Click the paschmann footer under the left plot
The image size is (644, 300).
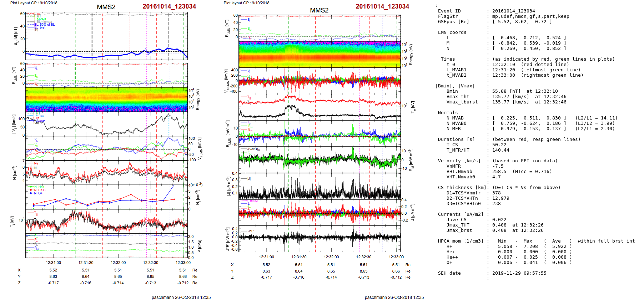pyautogui.click(x=181, y=297)
